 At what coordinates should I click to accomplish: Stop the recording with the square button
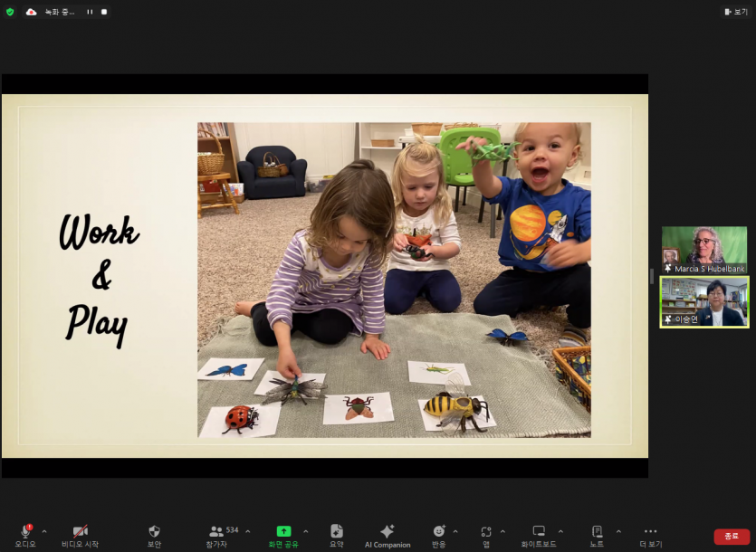(103, 12)
